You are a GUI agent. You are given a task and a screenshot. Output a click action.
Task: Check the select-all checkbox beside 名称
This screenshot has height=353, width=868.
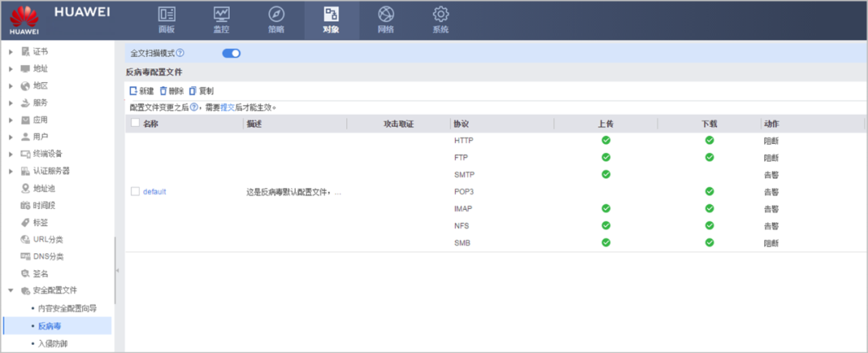pos(135,124)
